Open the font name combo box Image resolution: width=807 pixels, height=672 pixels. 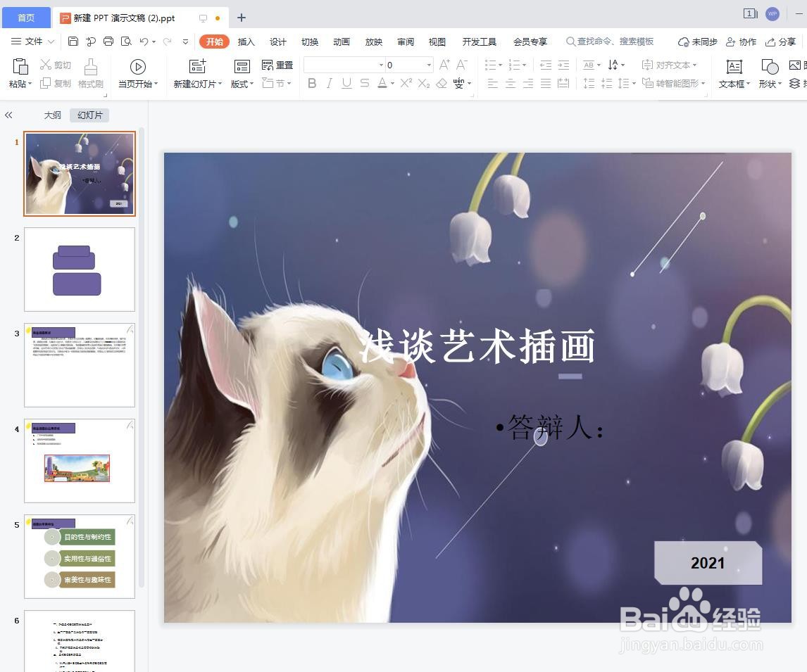344,65
